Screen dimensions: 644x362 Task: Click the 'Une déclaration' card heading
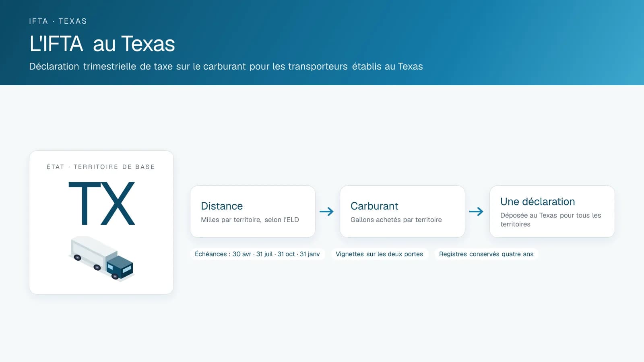click(537, 202)
